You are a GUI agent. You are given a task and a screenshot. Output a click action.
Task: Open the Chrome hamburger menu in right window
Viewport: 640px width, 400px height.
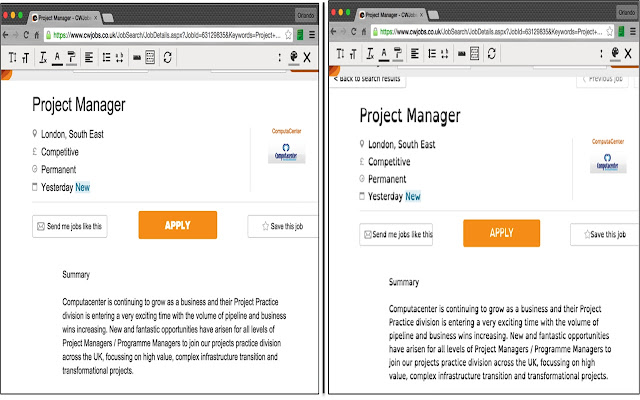(x=633, y=31)
